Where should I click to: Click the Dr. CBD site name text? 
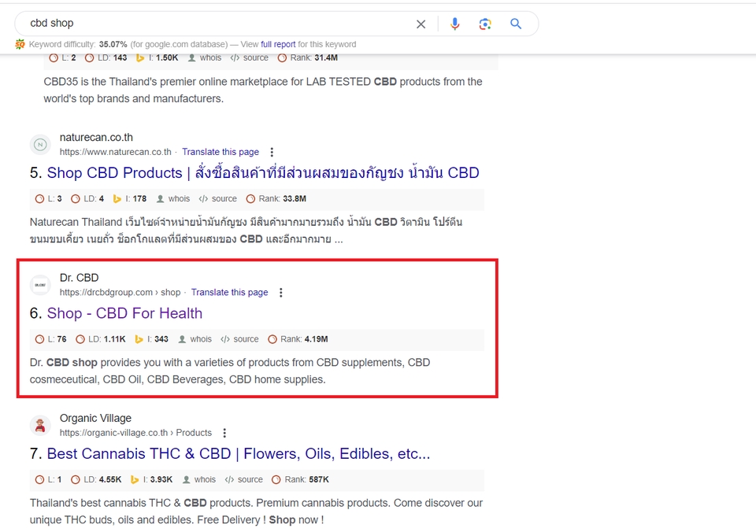coord(79,278)
